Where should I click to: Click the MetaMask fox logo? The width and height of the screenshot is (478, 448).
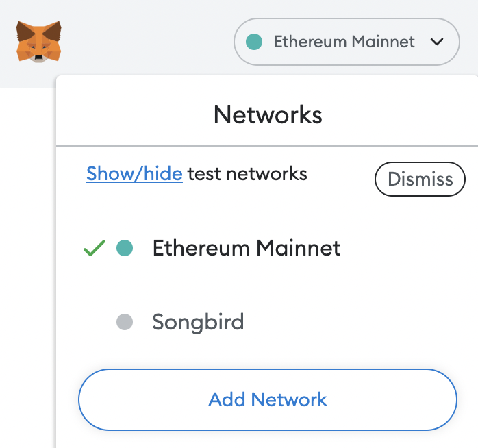pos(39,42)
